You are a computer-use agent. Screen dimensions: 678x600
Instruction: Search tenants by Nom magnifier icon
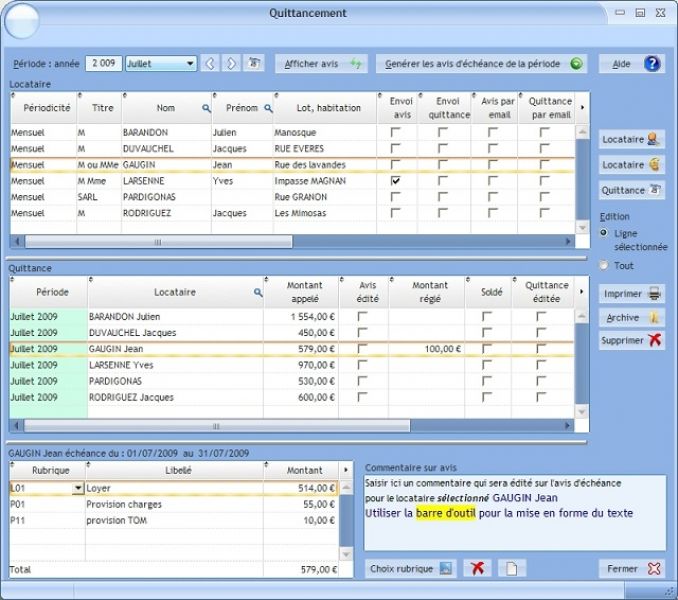[206, 108]
